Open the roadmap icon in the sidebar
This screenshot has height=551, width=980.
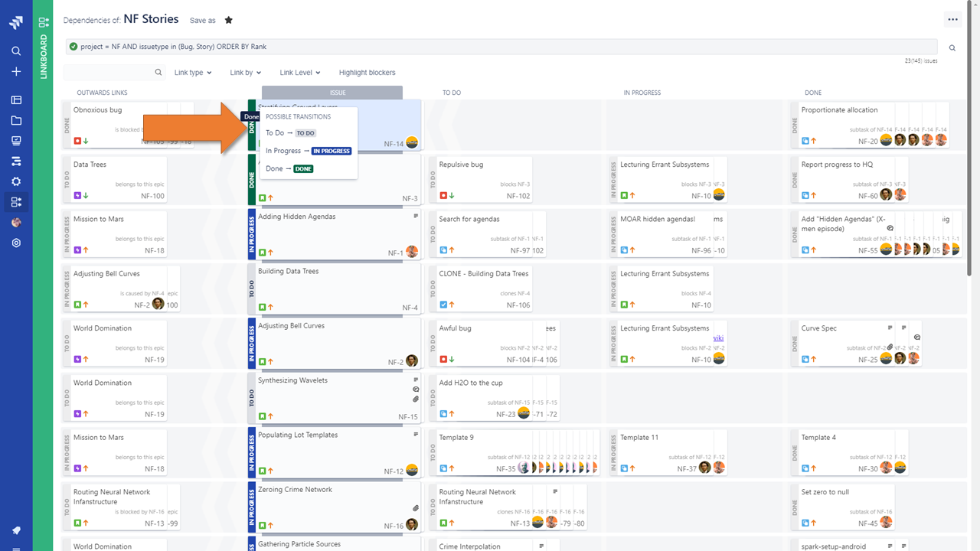click(x=16, y=161)
